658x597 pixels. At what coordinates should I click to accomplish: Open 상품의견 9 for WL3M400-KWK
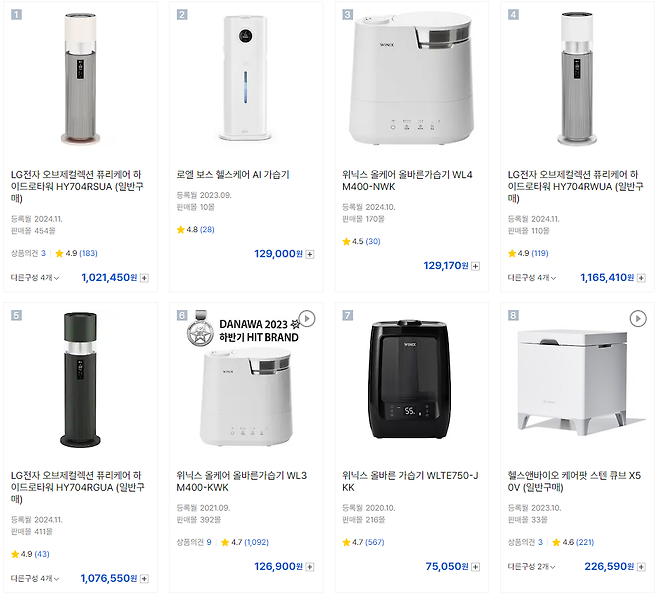pyautogui.click(x=193, y=542)
